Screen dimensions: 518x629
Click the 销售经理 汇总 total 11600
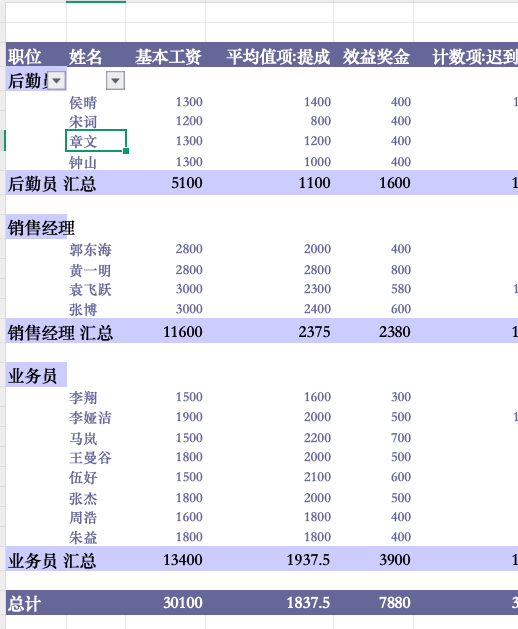[183, 332]
